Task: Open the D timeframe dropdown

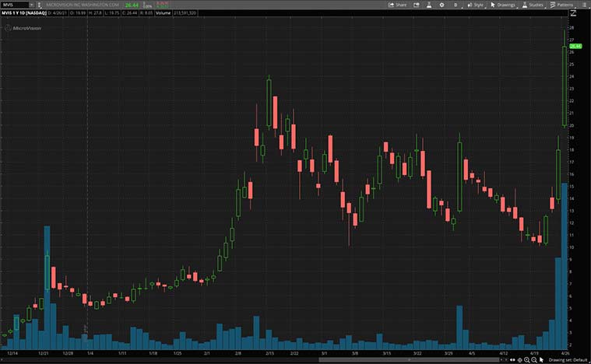Action: coord(456,5)
